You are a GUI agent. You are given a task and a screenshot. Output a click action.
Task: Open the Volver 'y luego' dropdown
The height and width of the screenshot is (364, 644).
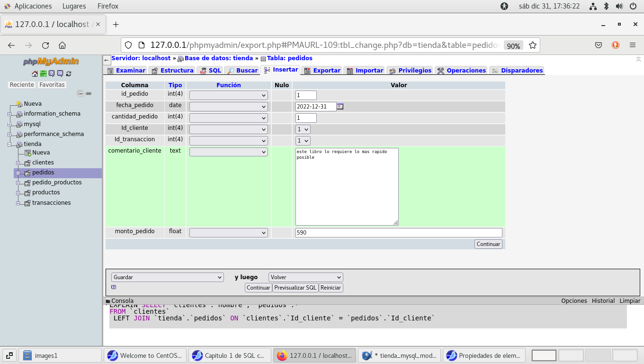click(305, 277)
